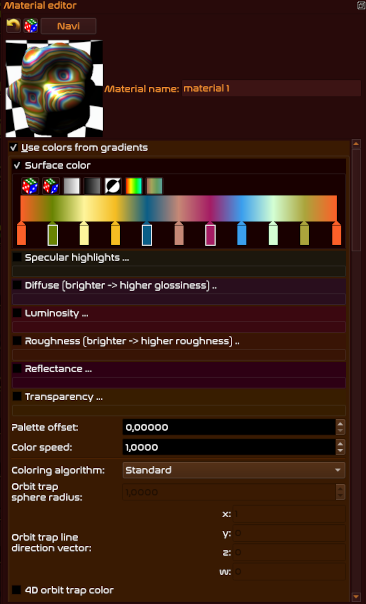Select the golden yellow gradient color marker
The width and height of the screenshot is (366, 604).
click(115, 234)
